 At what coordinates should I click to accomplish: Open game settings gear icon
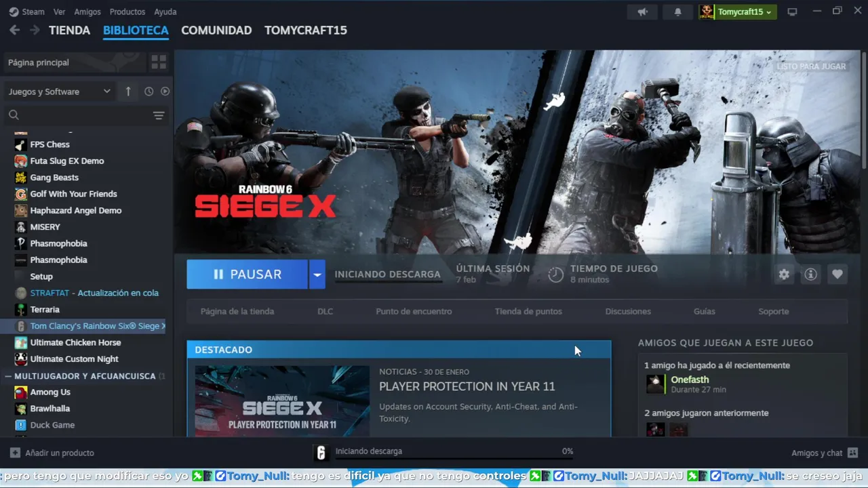click(784, 274)
